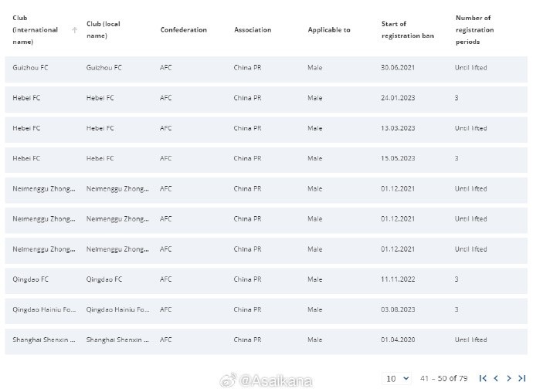Image resolution: width=533 pixels, height=392 pixels.
Task: Click the Confederation column header
Action: (184, 29)
